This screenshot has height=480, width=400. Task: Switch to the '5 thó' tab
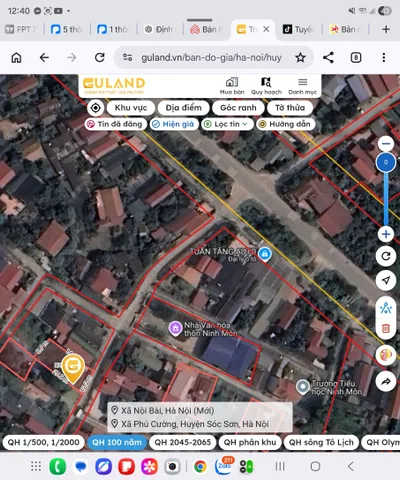(x=66, y=29)
